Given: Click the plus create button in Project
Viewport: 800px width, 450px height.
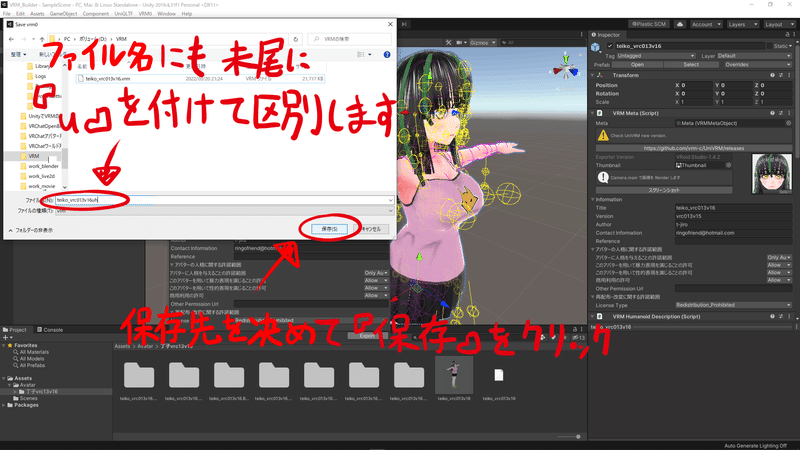Looking at the screenshot, I should pyautogui.click(x=6, y=337).
